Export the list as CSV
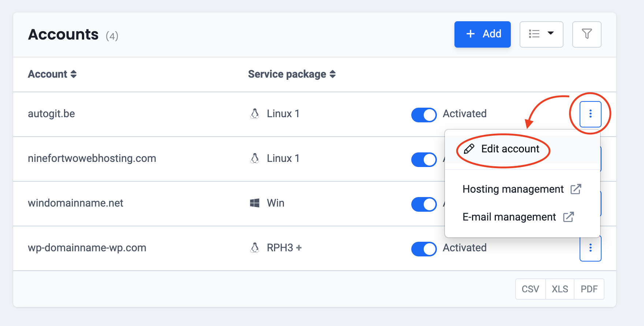The height and width of the screenshot is (326, 644). [x=530, y=289]
